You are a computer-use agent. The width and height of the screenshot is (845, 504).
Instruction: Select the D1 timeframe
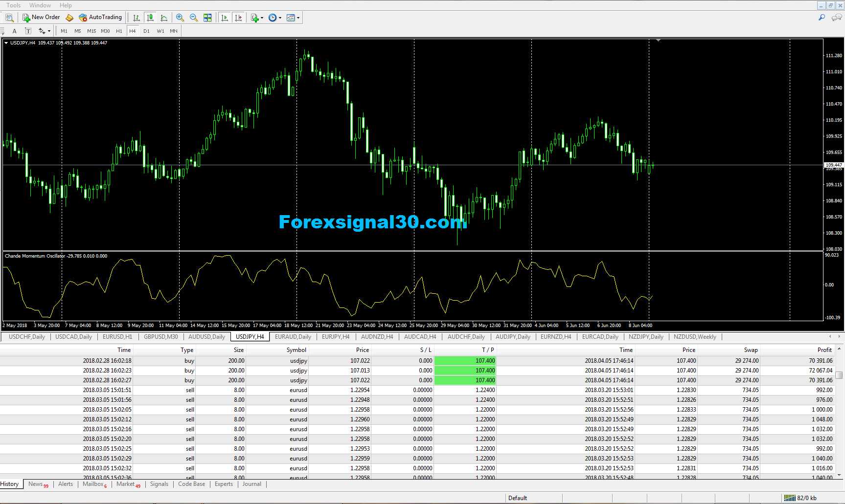coord(146,31)
